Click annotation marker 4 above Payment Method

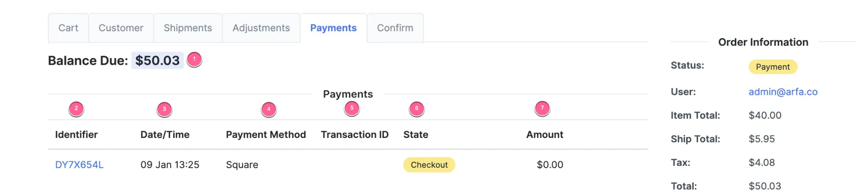click(x=269, y=109)
